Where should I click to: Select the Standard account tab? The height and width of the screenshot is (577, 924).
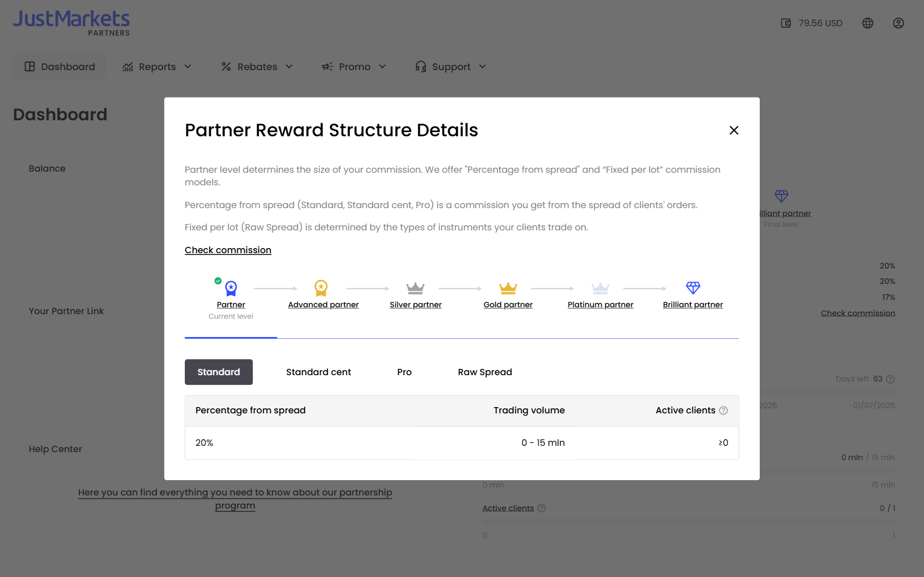pyautogui.click(x=218, y=372)
